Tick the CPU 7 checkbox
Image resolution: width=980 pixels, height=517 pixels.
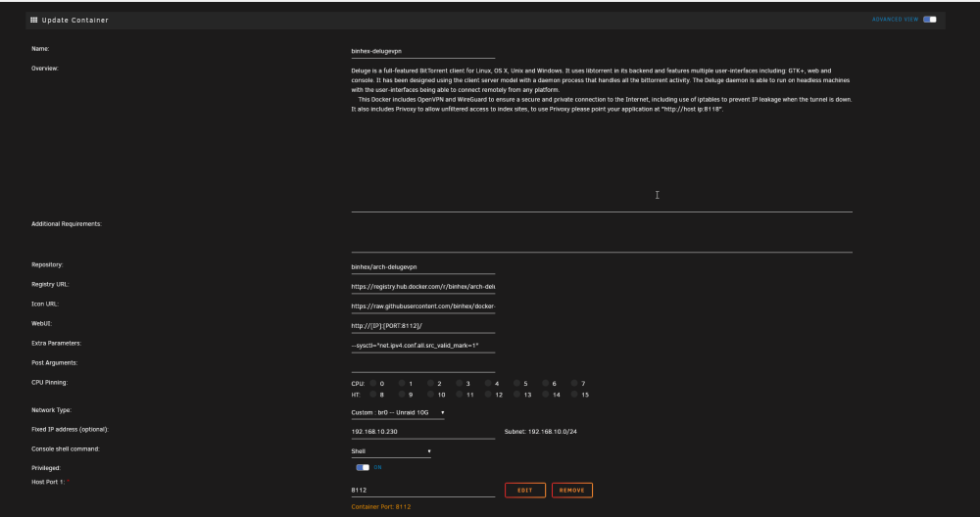click(574, 384)
